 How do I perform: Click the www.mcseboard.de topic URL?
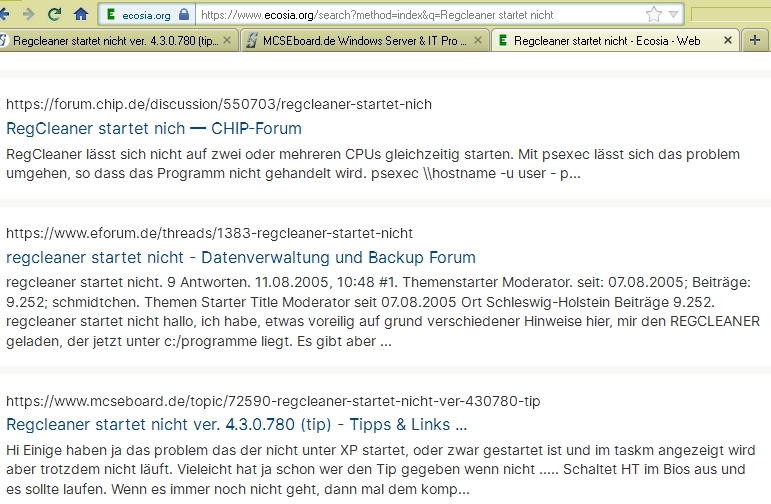[x=273, y=401]
